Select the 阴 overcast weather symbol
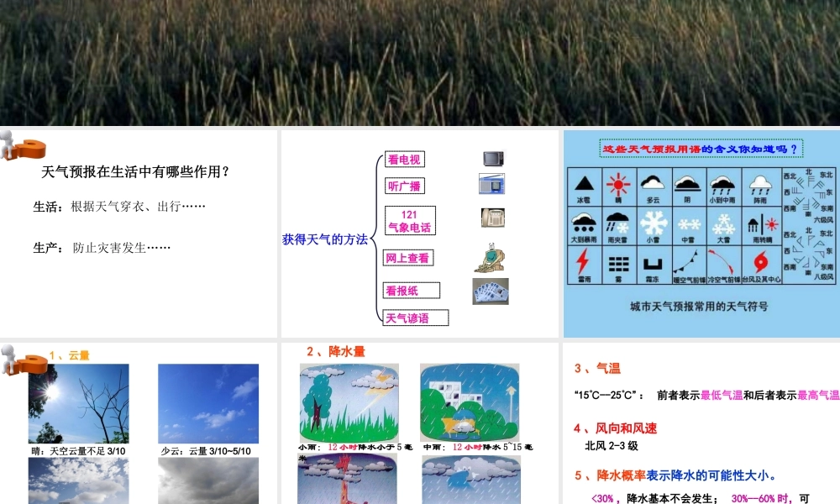The height and width of the screenshot is (504, 840). pos(687,184)
